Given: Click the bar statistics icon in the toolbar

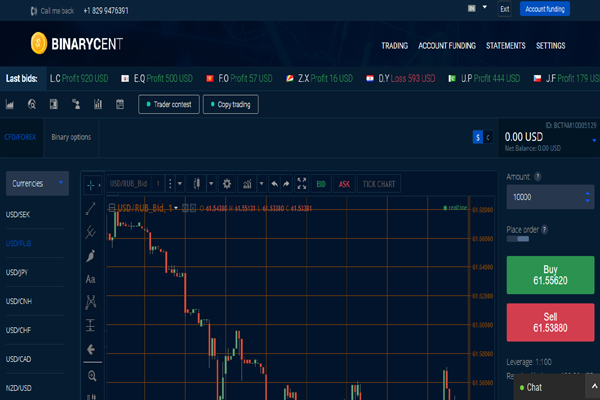Looking at the screenshot, I should 98,104.
